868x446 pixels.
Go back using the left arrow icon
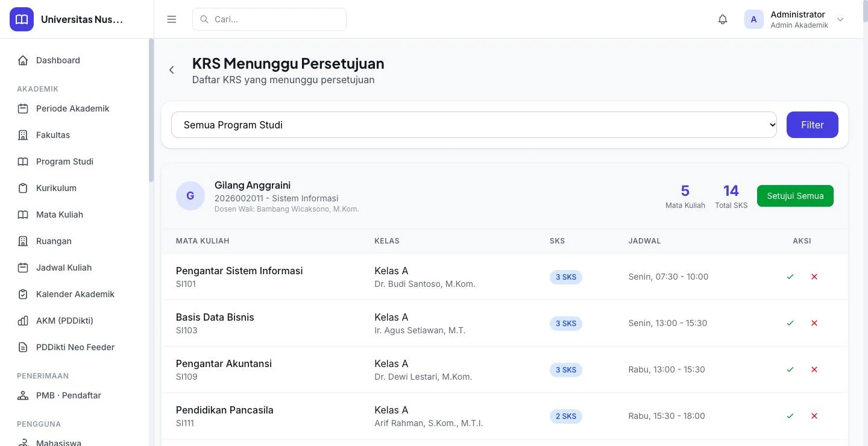(172, 70)
